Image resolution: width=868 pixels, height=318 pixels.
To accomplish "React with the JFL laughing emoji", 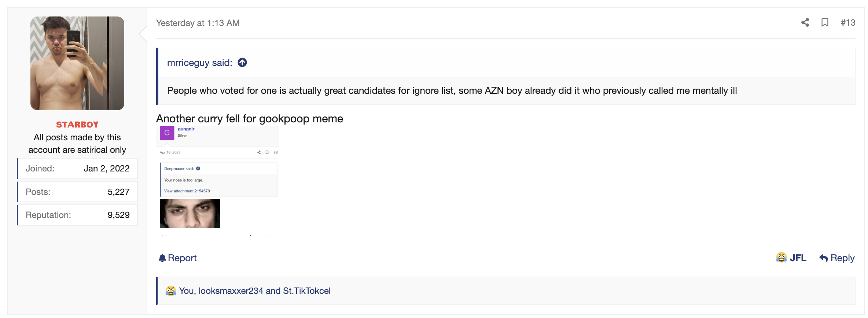I will click(791, 258).
